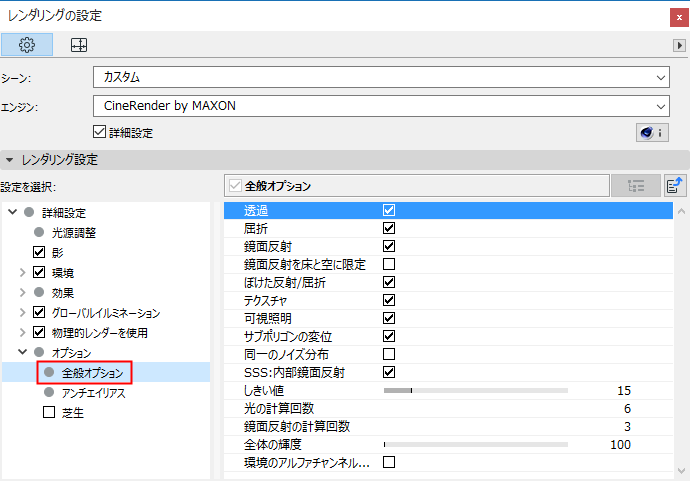Adjust the しきい値 slider
This screenshot has width=690, height=481.
[x=476, y=390]
